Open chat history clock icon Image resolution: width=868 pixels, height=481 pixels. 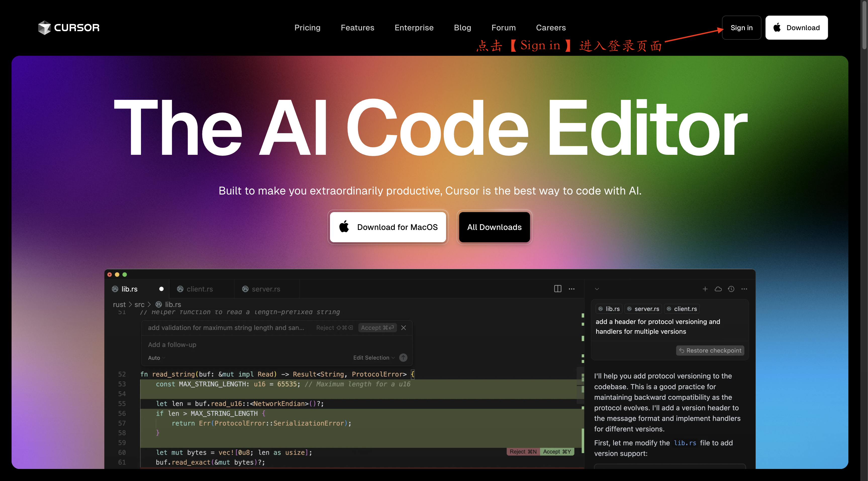point(731,289)
